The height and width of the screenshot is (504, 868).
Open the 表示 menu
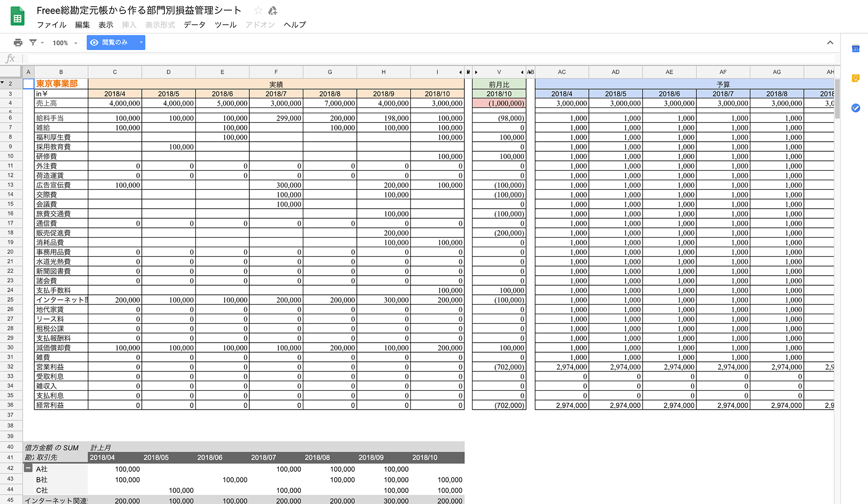pos(106,25)
